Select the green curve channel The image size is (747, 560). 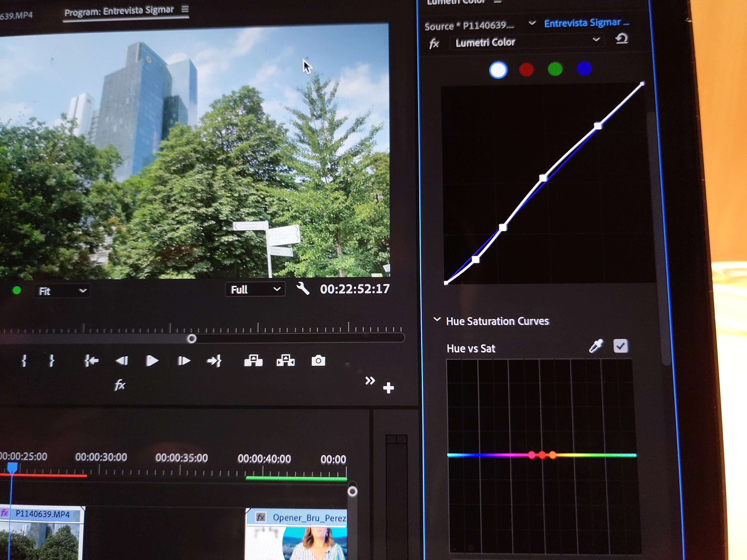[x=555, y=69]
